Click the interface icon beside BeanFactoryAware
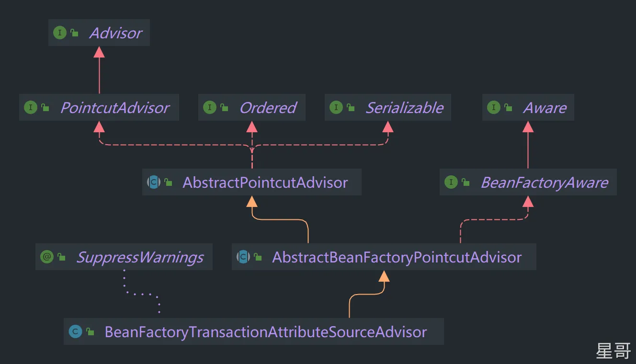Viewport: 636px width, 364px height. click(x=451, y=182)
